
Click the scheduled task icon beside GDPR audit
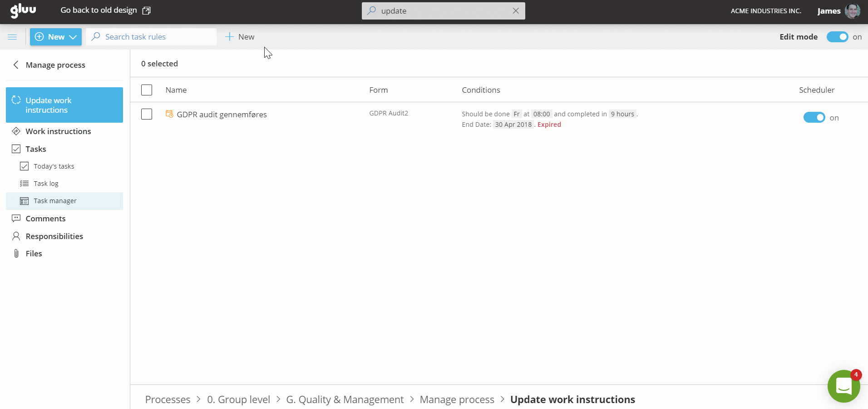(x=169, y=114)
